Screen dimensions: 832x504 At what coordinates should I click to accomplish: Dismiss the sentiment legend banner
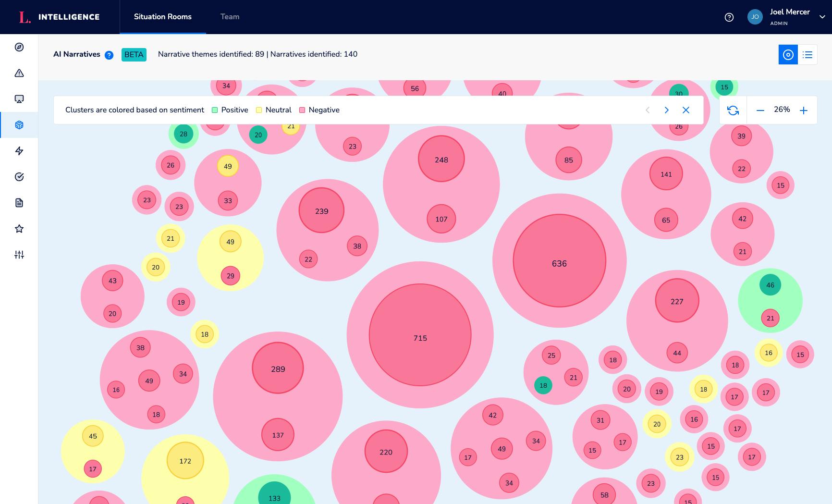click(686, 110)
